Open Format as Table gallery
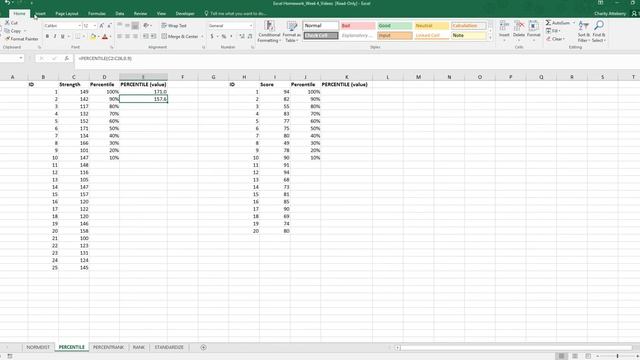 coord(291,31)
